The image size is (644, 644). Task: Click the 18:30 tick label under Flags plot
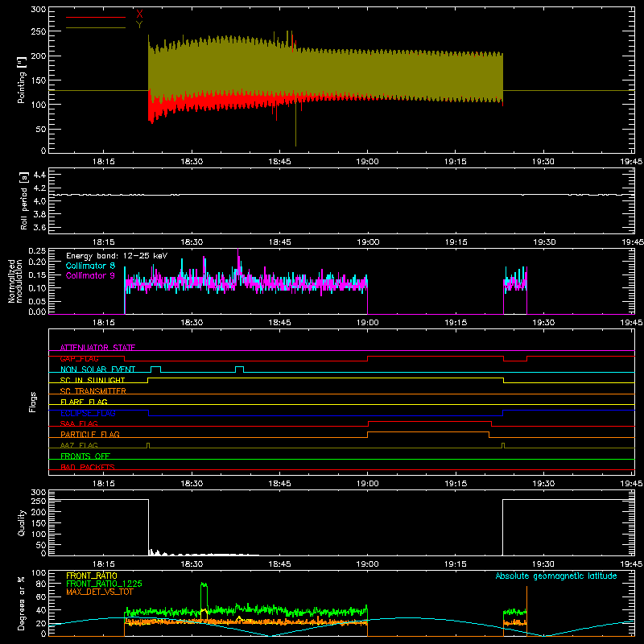tap(192, 484)
